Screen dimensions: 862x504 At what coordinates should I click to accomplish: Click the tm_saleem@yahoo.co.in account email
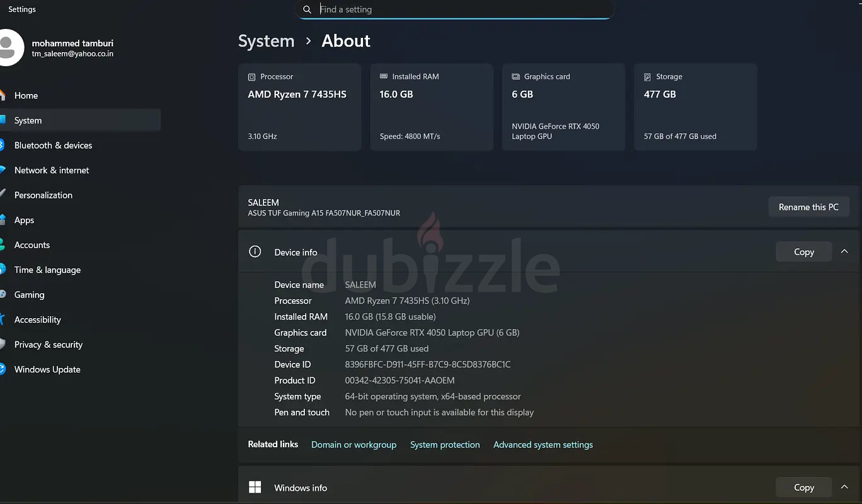pyautogui.click(x=72, y=54)
